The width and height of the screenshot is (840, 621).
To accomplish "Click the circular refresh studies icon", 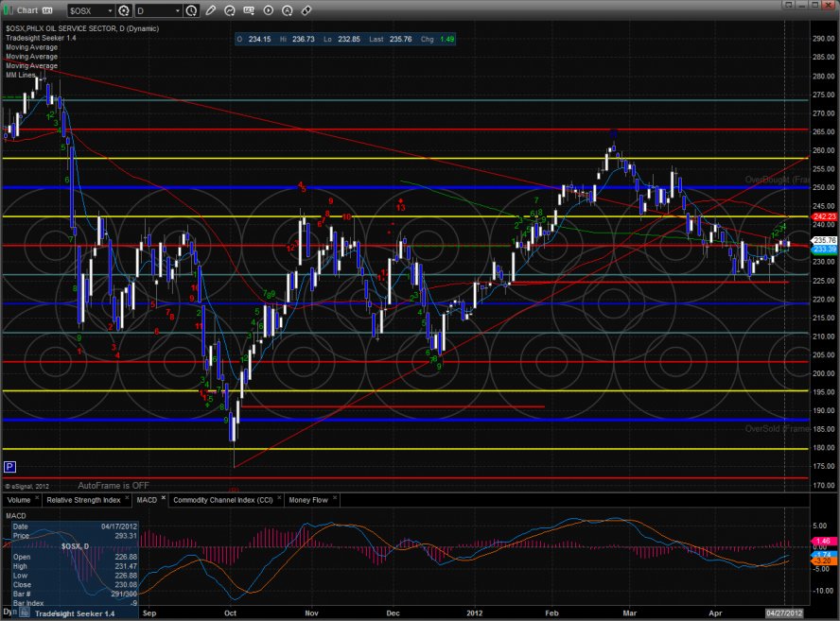I will 230,10.
